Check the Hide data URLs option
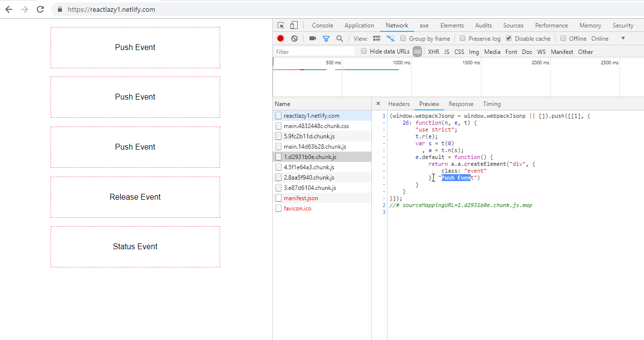Viewport: 644px width, 340px height. coord(364,52)
